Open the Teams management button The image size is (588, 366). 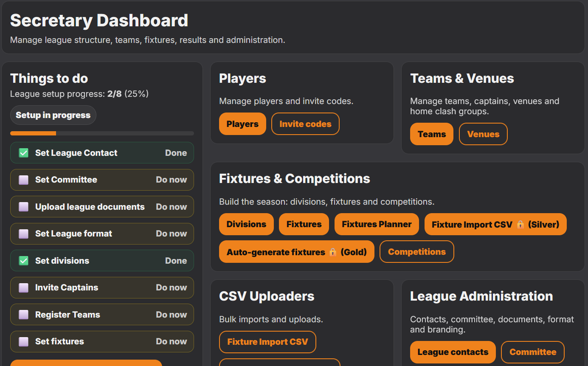[431, 134]
